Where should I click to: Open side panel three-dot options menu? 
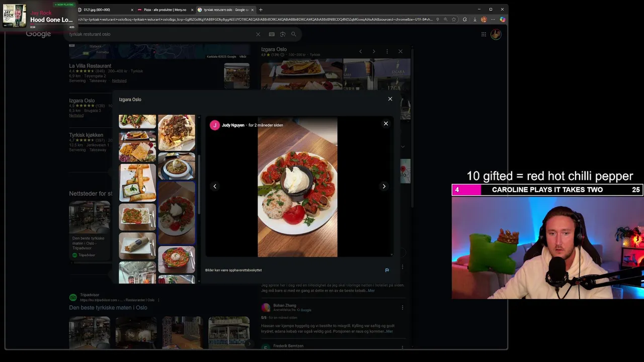coord(387,51)
